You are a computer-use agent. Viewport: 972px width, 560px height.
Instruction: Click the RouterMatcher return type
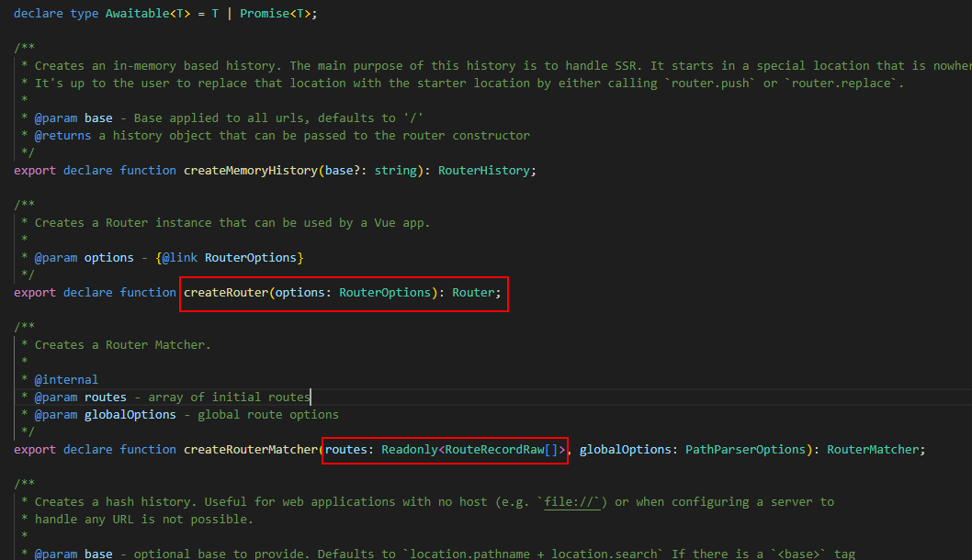pos(873,450)
